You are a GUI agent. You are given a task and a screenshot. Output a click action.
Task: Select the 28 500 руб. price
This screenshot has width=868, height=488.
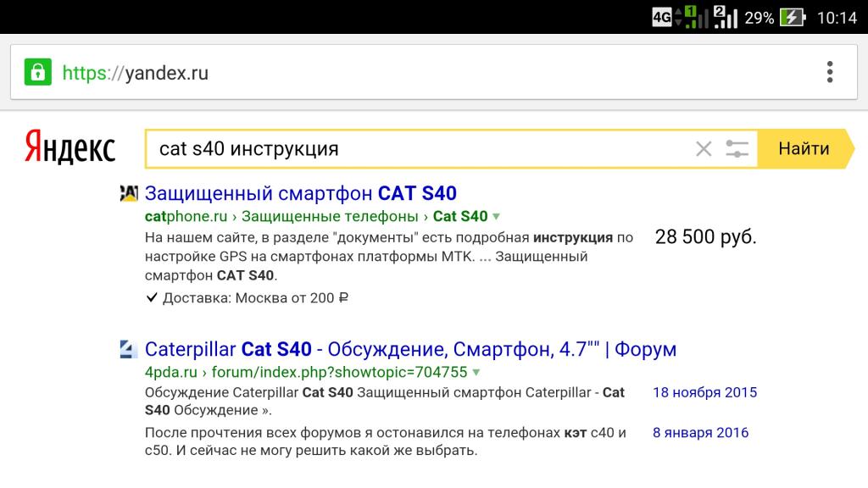click(x=706, y=237)
